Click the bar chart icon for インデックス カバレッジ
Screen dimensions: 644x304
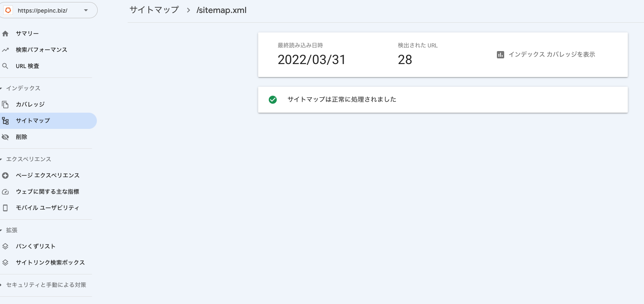(x=501, y=55)
